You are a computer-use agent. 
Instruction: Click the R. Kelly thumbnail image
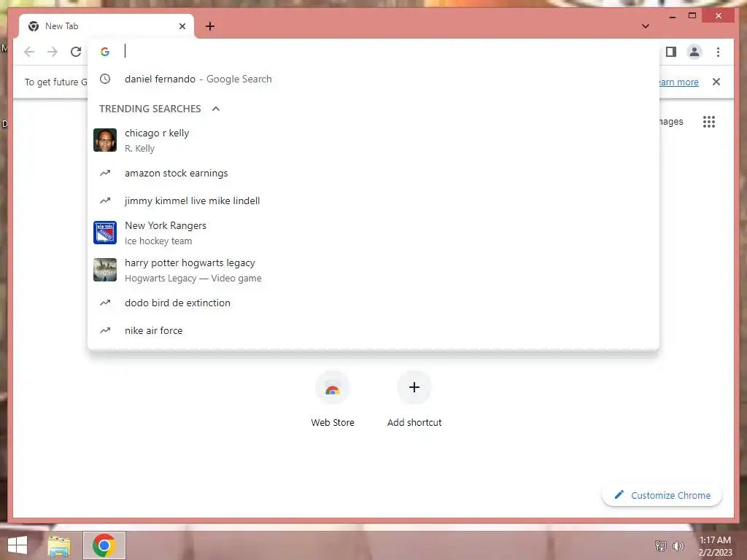(105, 140)
